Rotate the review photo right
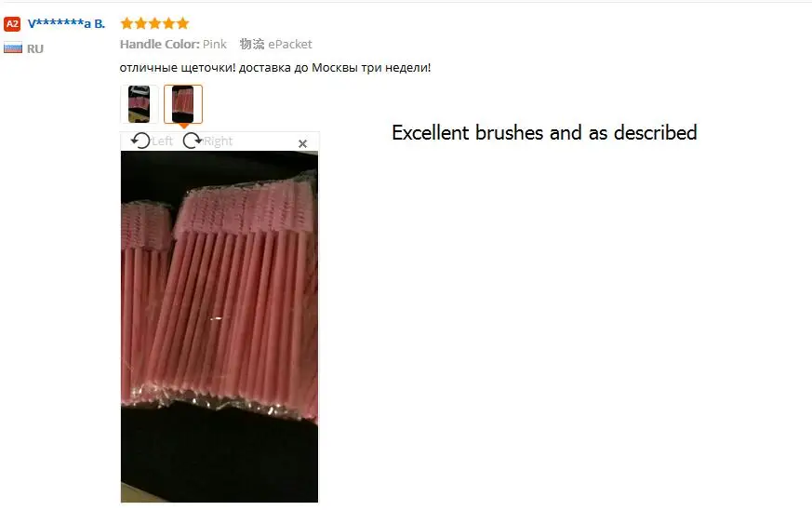The image size is (812, 510). pos(193,141)
